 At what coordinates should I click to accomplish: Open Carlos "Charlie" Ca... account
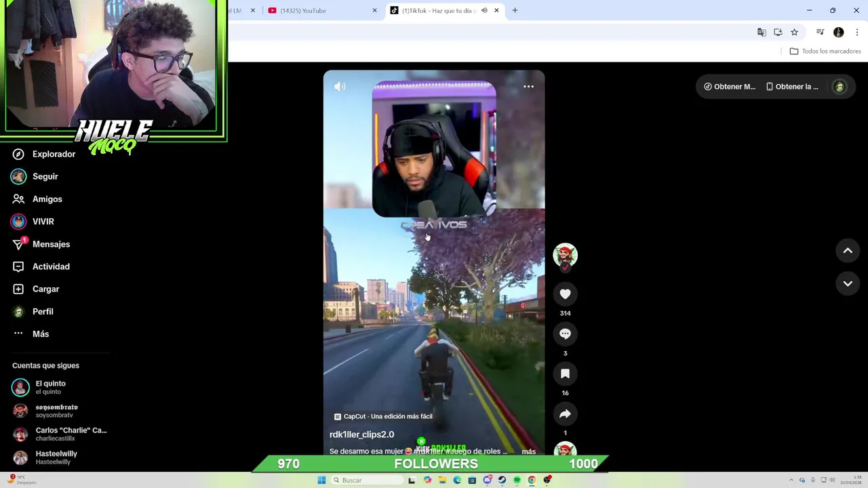[x=60, y=434]
